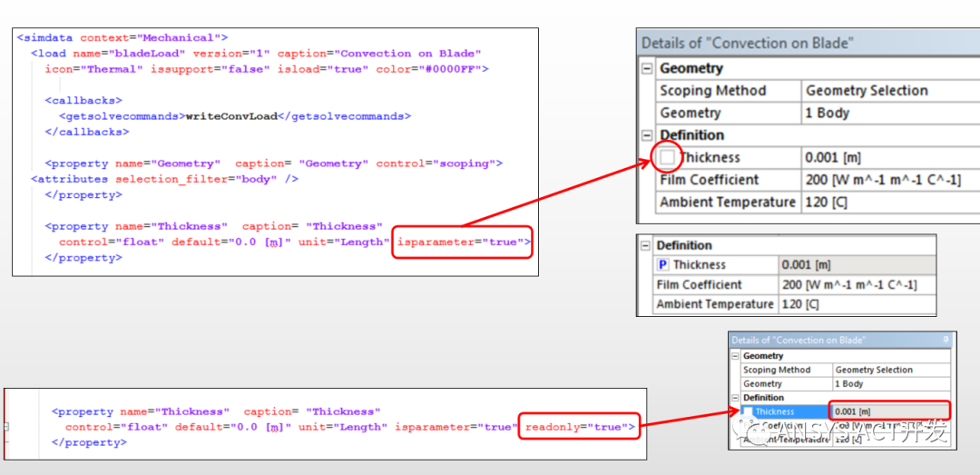
Task: Click the large Details of "Convection on Blade" title bar
Action: point(808,44)
